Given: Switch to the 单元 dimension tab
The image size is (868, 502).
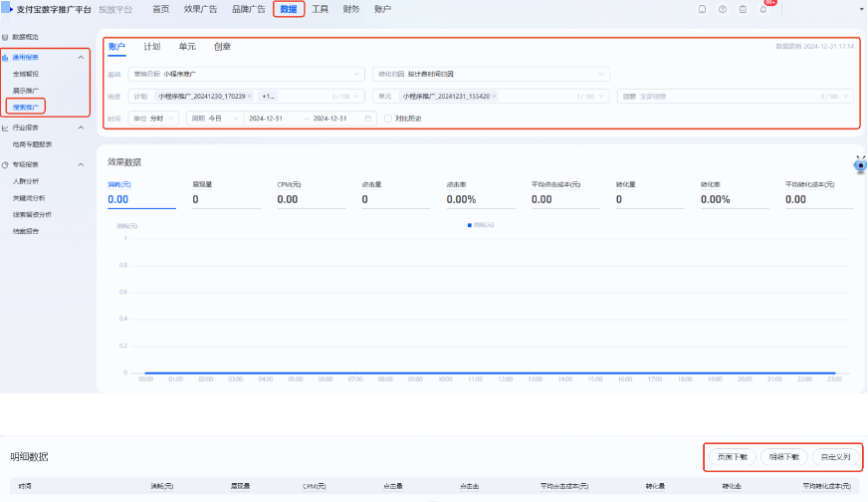Looking at the screenshot, I should (x=187, y=47).
